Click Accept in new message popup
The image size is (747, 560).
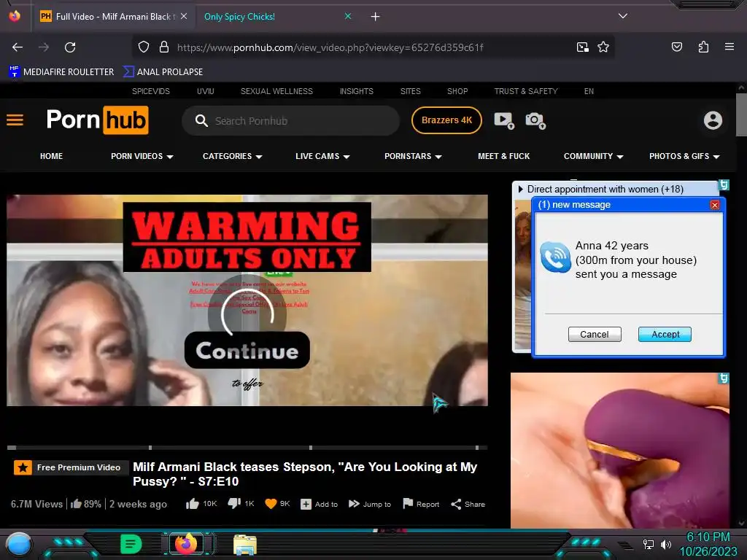tap(665, 334)
